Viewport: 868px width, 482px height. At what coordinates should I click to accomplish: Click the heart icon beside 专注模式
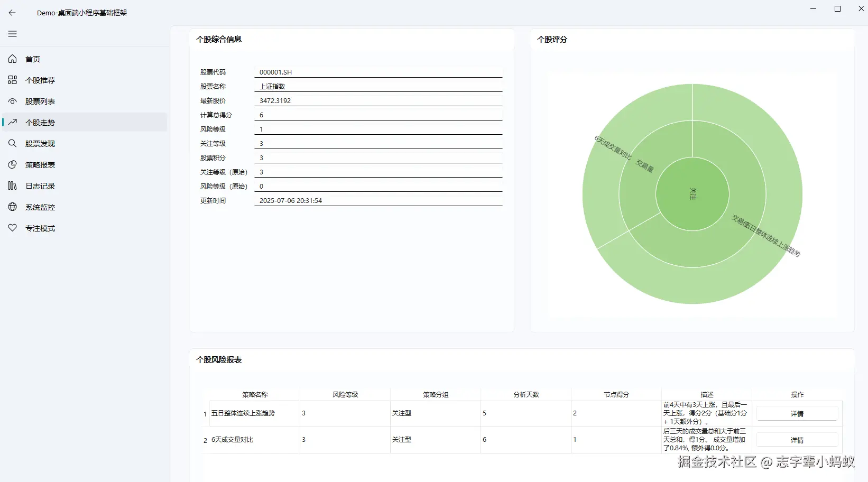point(12,228)
